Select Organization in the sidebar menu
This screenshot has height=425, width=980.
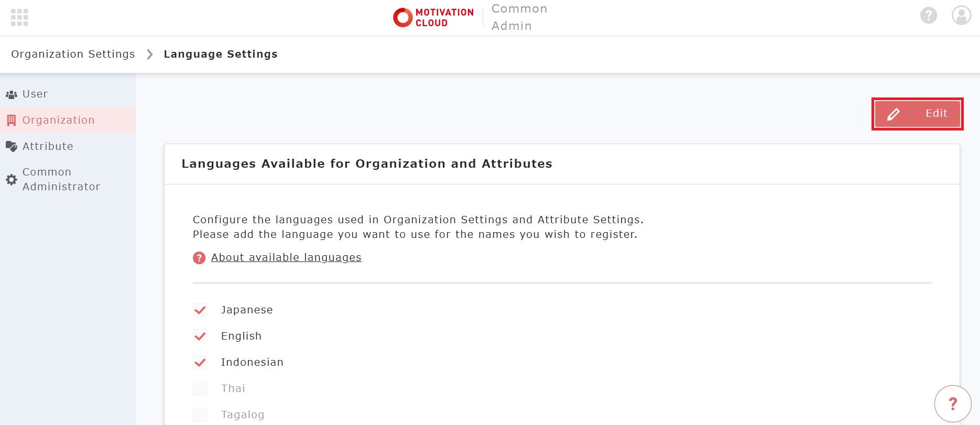point(58,121)
